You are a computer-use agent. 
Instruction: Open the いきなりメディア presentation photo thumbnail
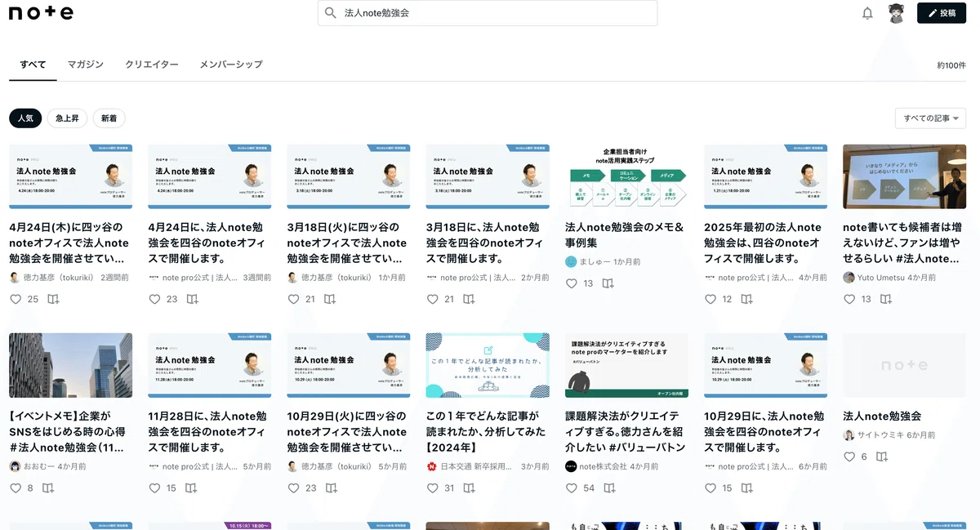tap(904, 176)
